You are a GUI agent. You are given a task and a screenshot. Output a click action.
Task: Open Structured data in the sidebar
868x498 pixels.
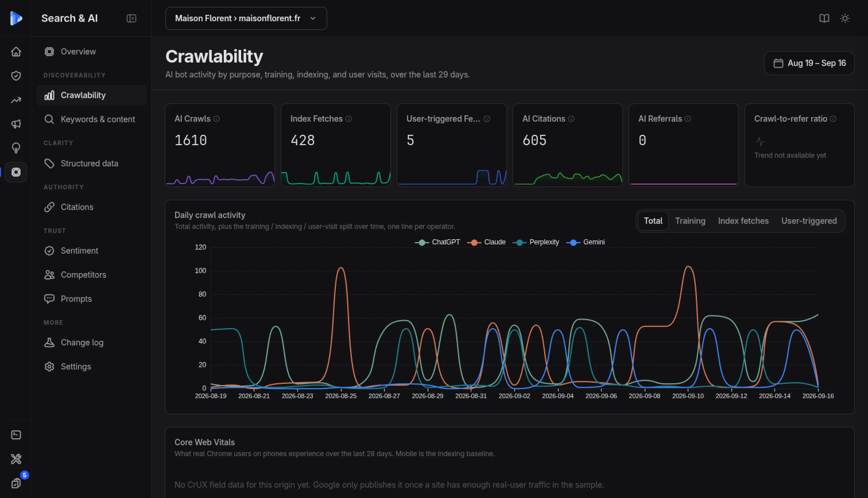point(91,164)
